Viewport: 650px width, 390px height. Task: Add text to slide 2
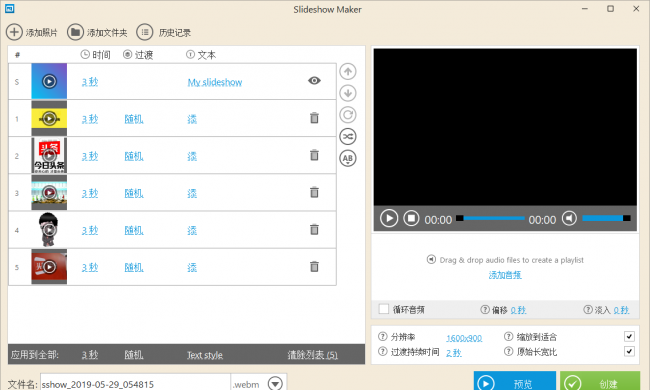192,156
